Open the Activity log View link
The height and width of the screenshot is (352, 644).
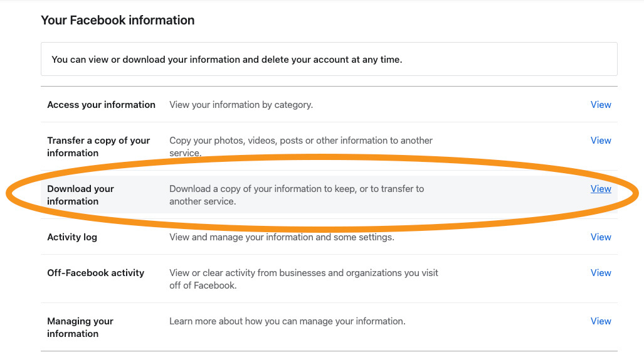pyautogui.click(x=600, y=237)
